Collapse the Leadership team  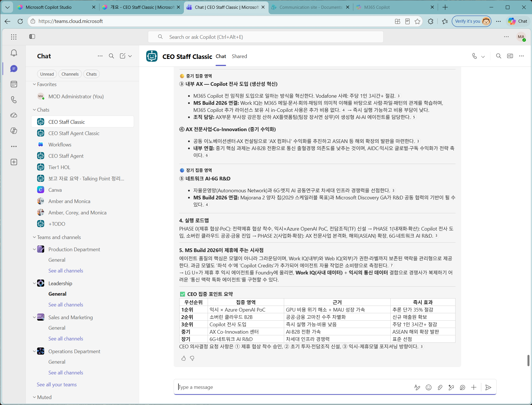tap(34, 283)
